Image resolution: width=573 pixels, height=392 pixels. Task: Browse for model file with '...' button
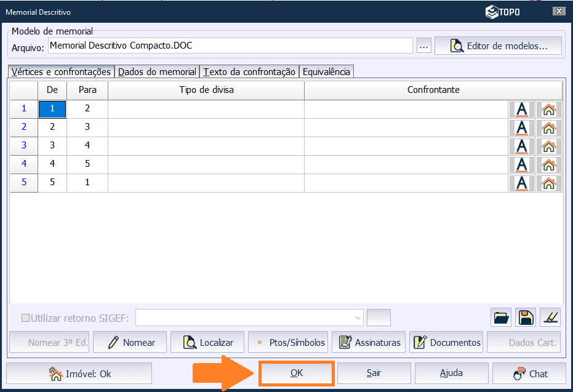click(423, 46)
